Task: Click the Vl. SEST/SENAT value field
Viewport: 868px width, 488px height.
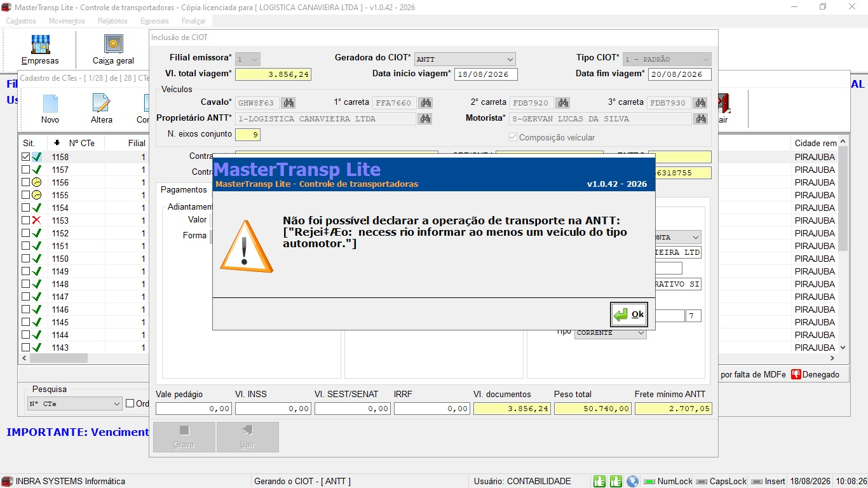Action: pos(353,409)
